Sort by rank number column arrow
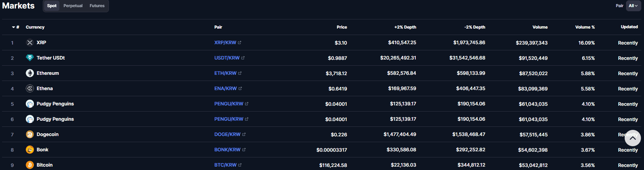 coord(14,27)
